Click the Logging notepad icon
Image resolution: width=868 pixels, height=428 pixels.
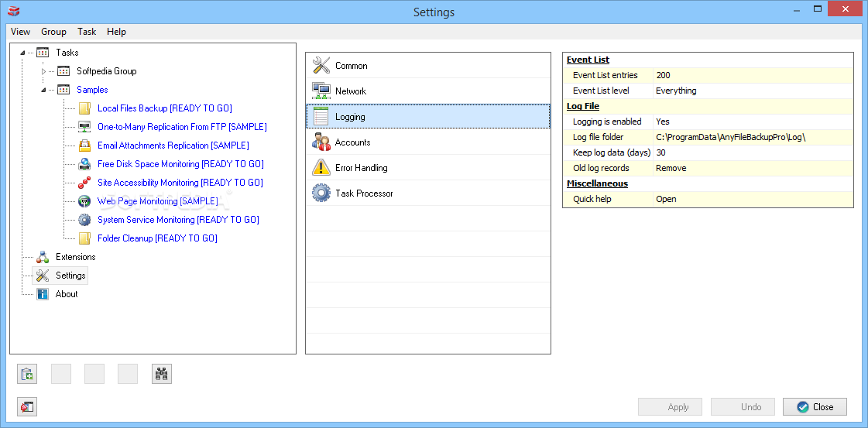(321, 117)
